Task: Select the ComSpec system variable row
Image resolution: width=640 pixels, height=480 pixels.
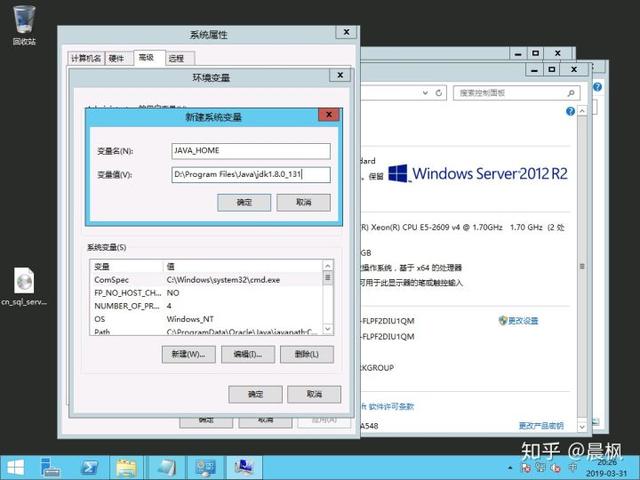Action: tap(206, 280)
